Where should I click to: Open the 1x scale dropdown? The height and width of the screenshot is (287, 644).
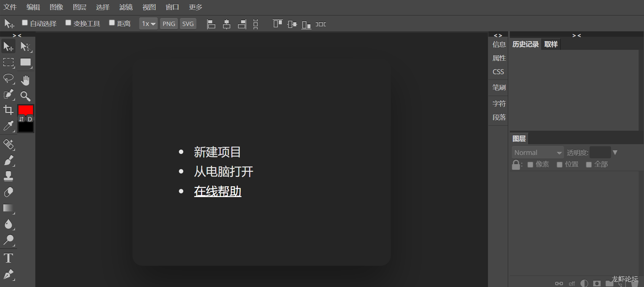tap(148, 24)
